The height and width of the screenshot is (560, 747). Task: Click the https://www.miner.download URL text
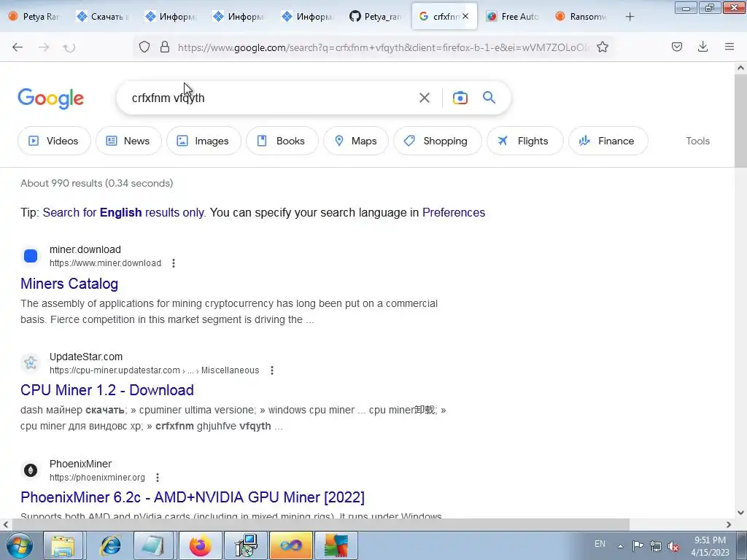pyautogui.click(x=105, y=263)
